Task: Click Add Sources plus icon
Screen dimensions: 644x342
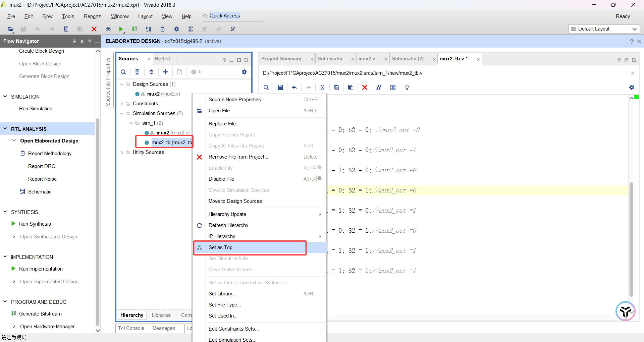Action: [165, 72]
